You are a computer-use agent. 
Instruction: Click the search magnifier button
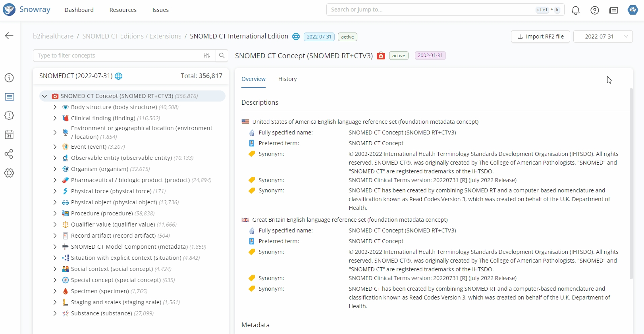[222, 56]
